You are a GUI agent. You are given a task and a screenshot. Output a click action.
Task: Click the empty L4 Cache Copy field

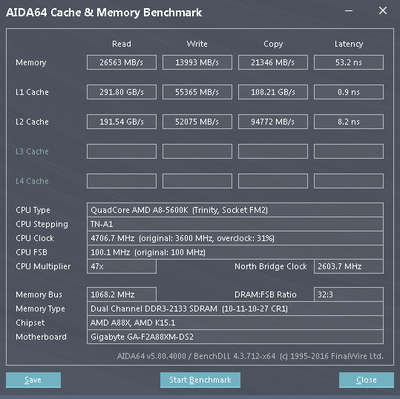coord(273,181)
